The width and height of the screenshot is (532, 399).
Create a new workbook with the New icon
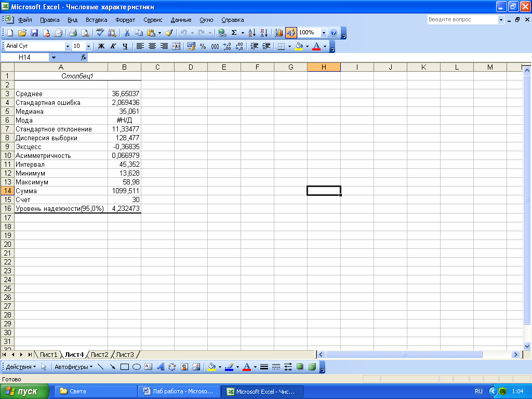(x=10, y=33)
